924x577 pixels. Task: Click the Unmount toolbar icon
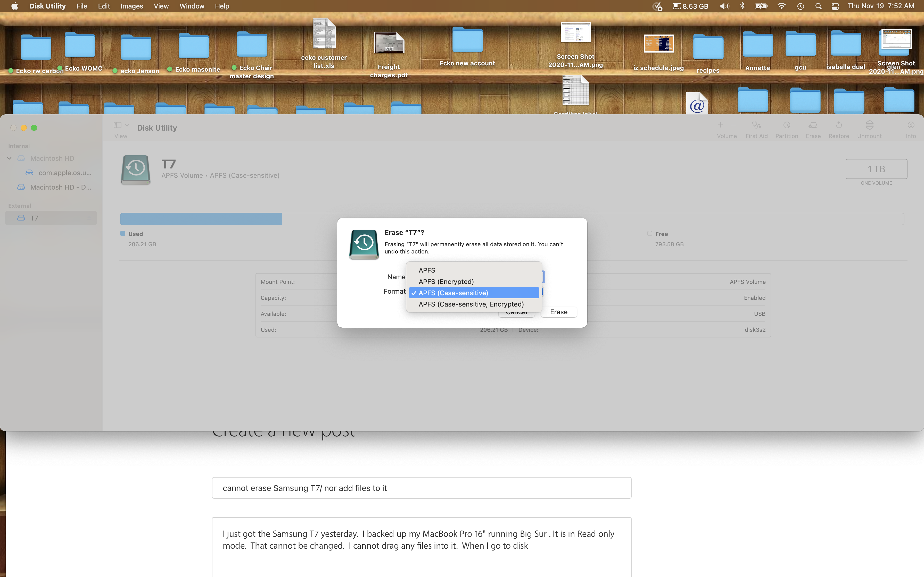[x=869, y=125]
